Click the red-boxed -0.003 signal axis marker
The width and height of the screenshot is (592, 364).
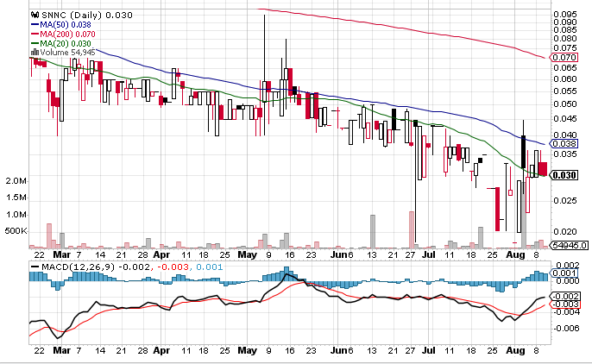point(565,304)
